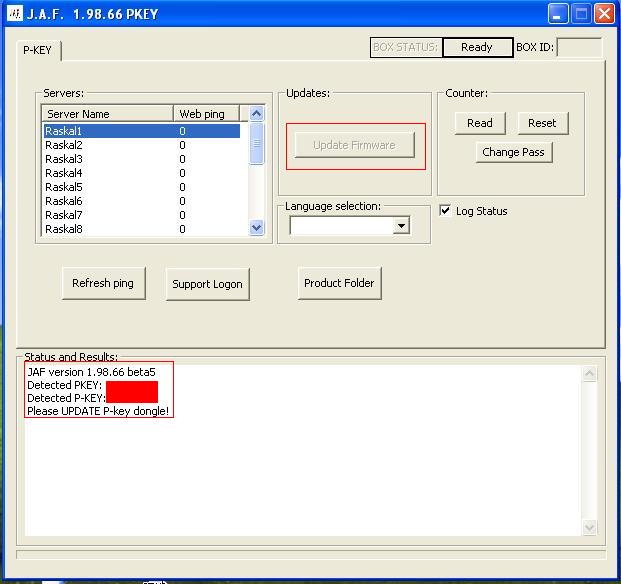Click the Reset counter button
Viewport: 621px width, 584px height.
(x=543, y=123)
